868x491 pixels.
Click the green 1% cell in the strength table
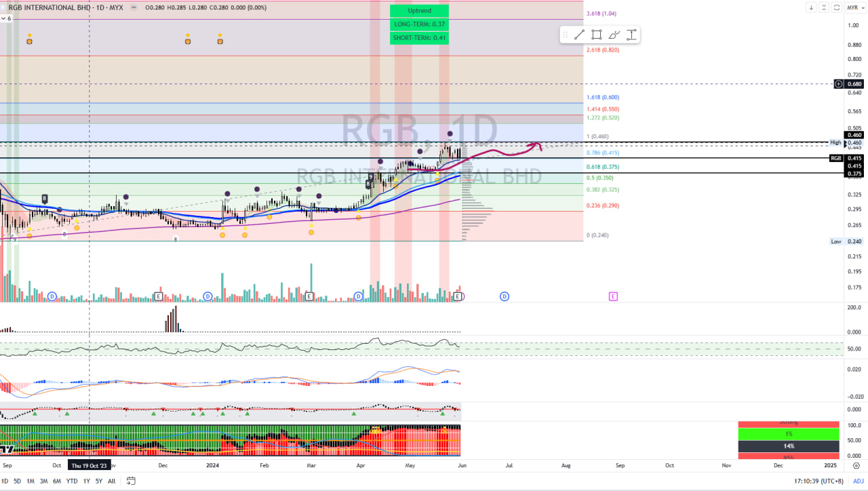[789, 434]
